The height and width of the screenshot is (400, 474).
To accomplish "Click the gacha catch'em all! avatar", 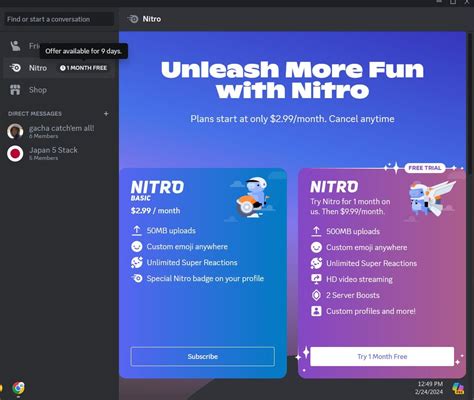I will click(x=15, y=131).
